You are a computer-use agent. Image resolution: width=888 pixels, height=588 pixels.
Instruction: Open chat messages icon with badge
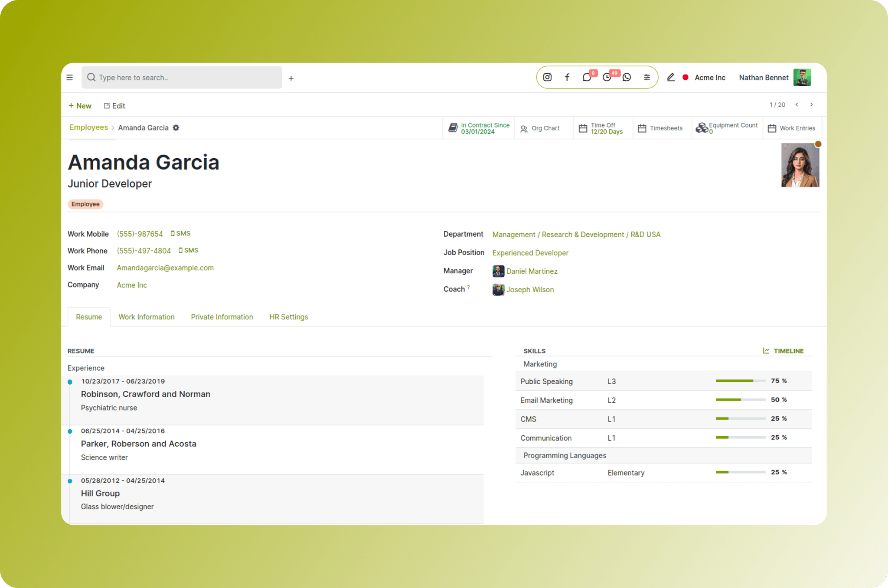coord(588,77)
